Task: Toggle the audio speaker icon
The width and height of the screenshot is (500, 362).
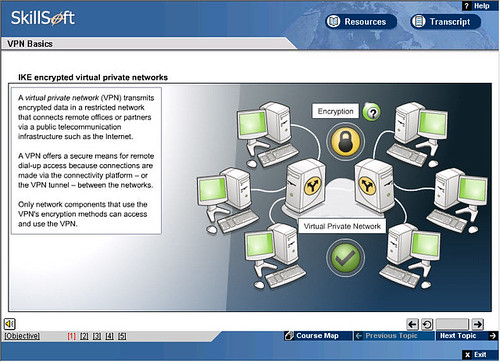Action: coord(10,323)
